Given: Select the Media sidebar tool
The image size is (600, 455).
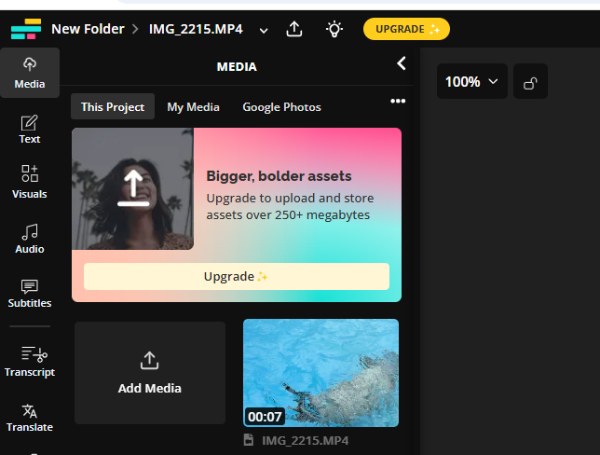Looking at the screenshot, I should (29, 73).
